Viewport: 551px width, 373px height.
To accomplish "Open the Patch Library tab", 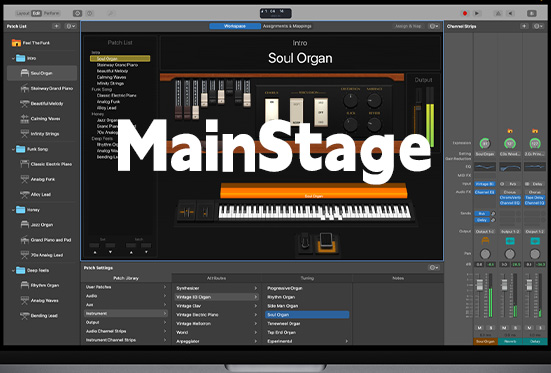I will click(x=126, y=278).
